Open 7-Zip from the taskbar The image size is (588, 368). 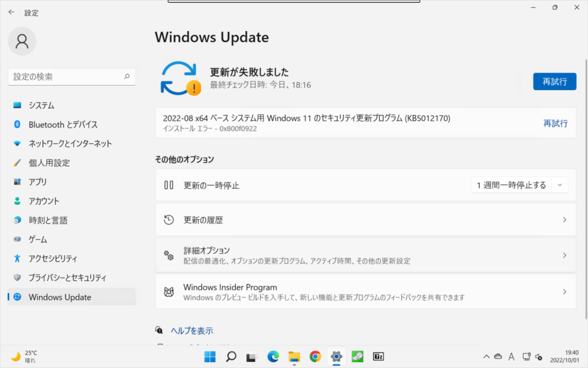click(378, 356)
